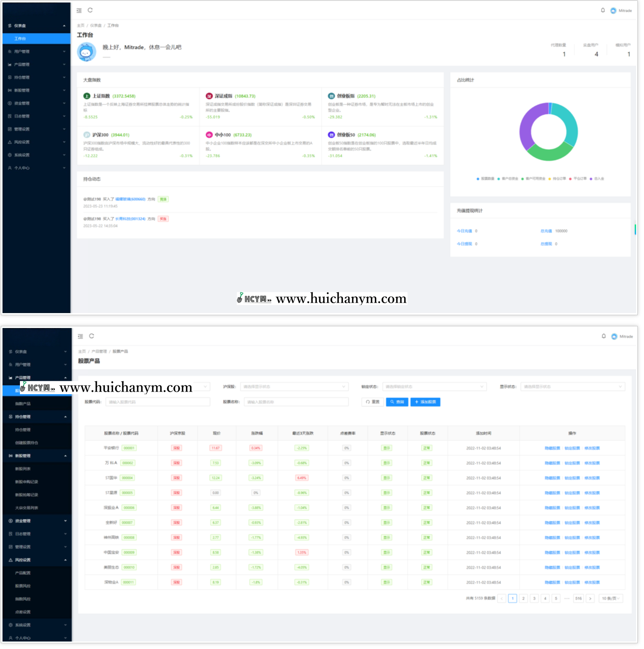
Task: Click the 添加股票 button
Action: pos(425,402)
